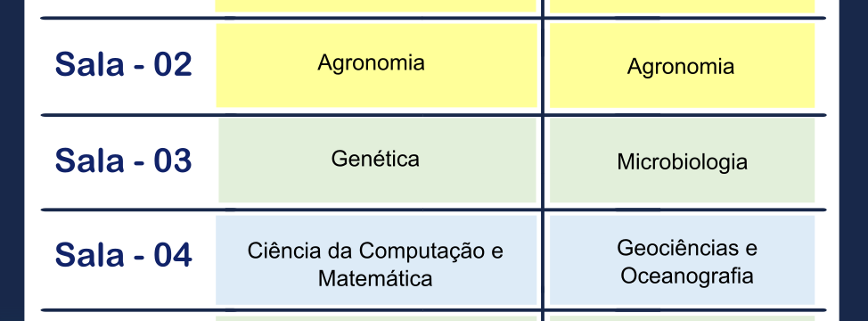This screenshot has height=321, width=868.
Task: Click vertical divider between the two columns
Action: tap(544, 160)
